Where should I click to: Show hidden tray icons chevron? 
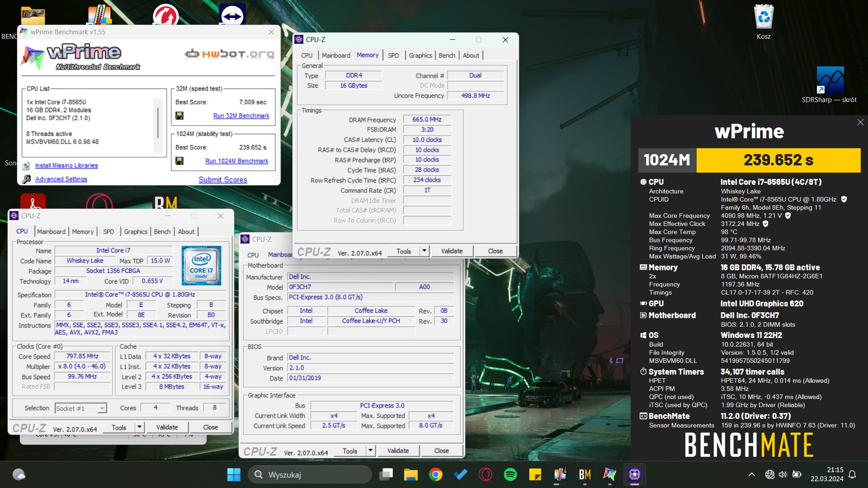coord(751,474)
